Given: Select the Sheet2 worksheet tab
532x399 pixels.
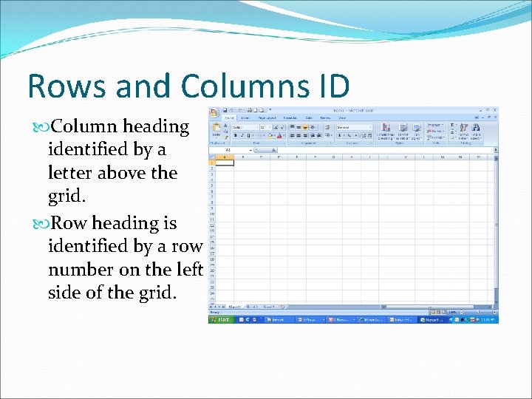Looking at the screenshot, I should 252,307.
